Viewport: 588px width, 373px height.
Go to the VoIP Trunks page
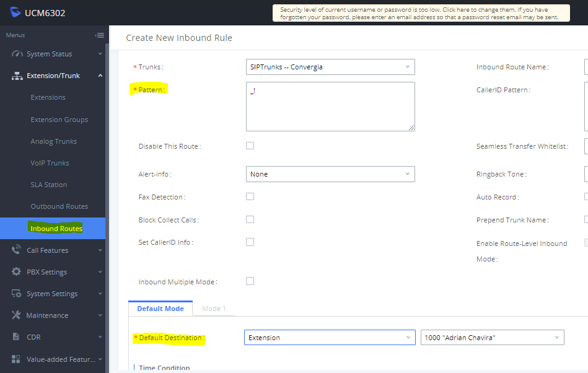pyautogui.click(x=50, y=163)
